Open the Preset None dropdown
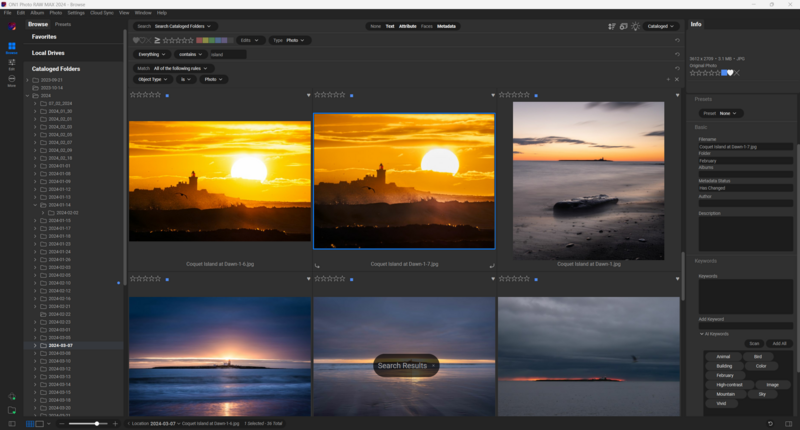Image resolution: width=800 pixels, height=430 pixels. click(x=720, y=113)
